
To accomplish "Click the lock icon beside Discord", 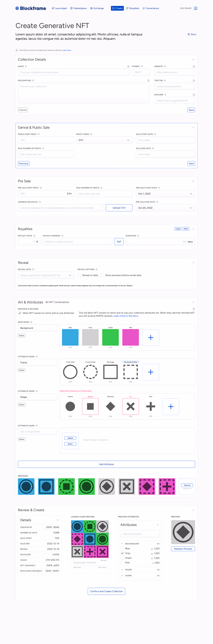I will 194,95.
